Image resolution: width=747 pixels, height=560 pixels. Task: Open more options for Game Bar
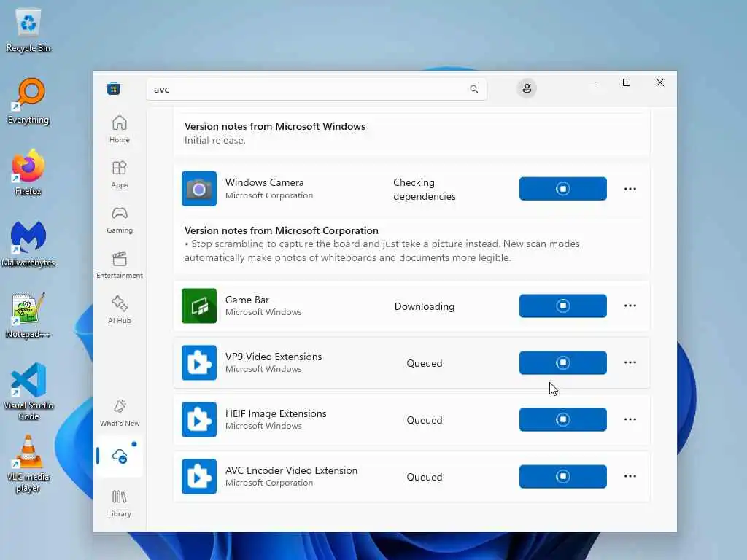pos(630,306)
